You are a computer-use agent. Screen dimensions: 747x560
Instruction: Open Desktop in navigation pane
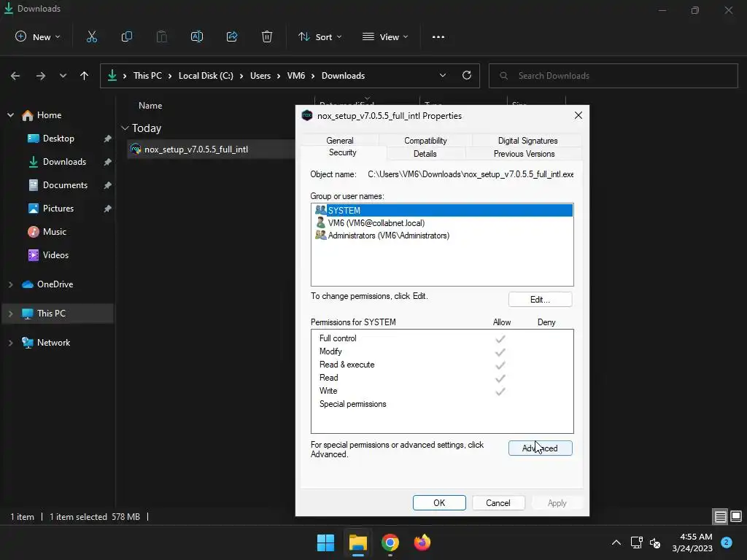58,139
